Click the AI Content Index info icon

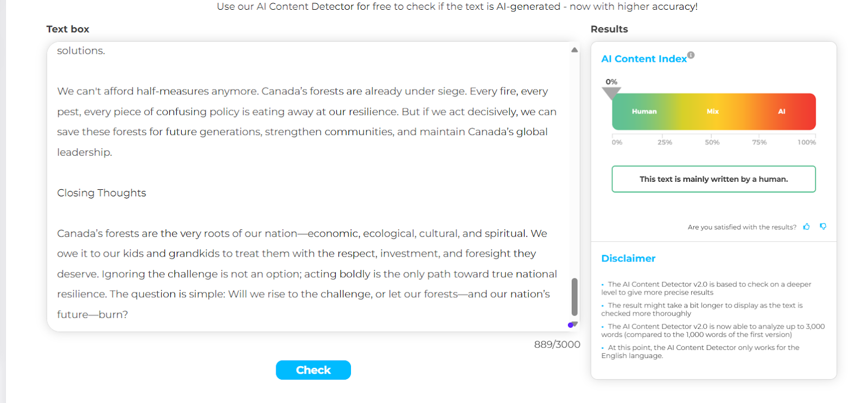pyautogui.click(x=691, y=55)
